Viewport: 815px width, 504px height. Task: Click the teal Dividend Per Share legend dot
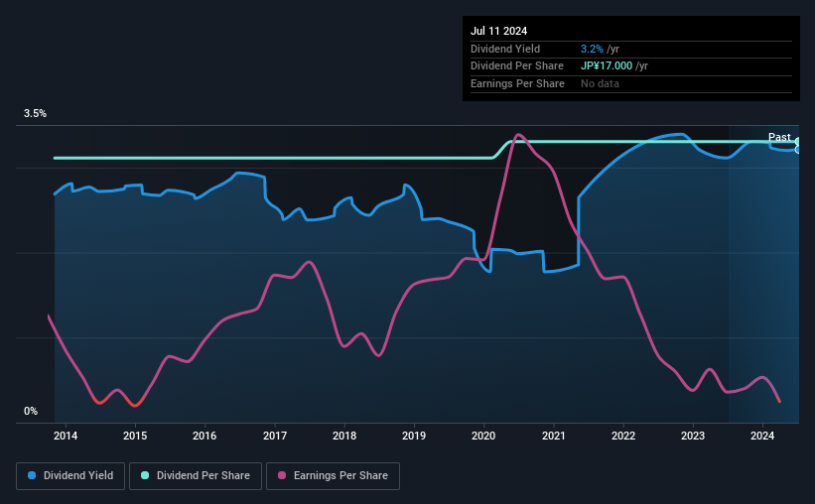pyautogui.click(x=145, y=475)
